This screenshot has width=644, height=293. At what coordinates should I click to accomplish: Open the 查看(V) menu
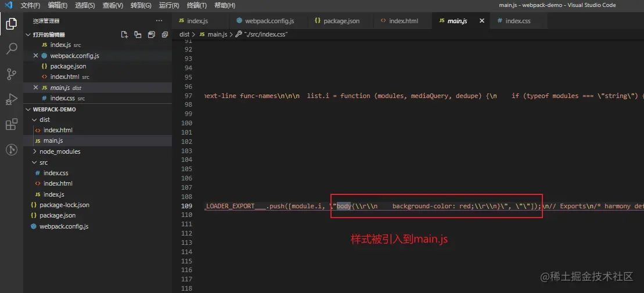pyautogui.click(x=113, y=5)
